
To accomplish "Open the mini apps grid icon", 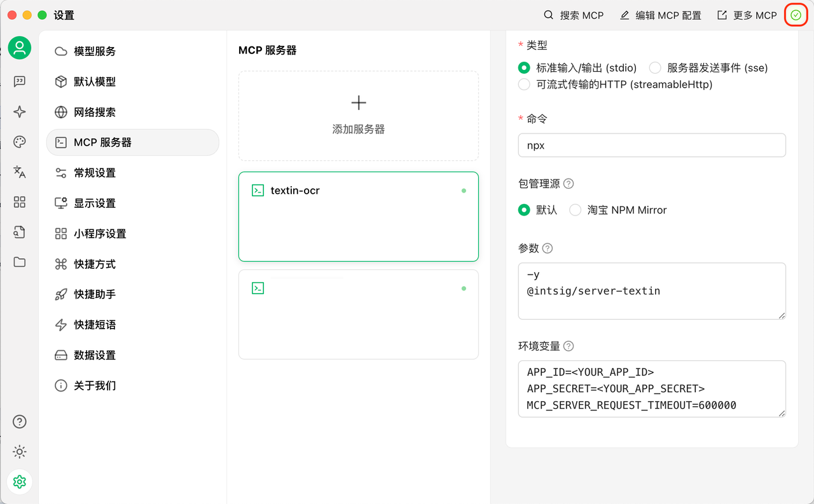I will (x=19, y=202).
